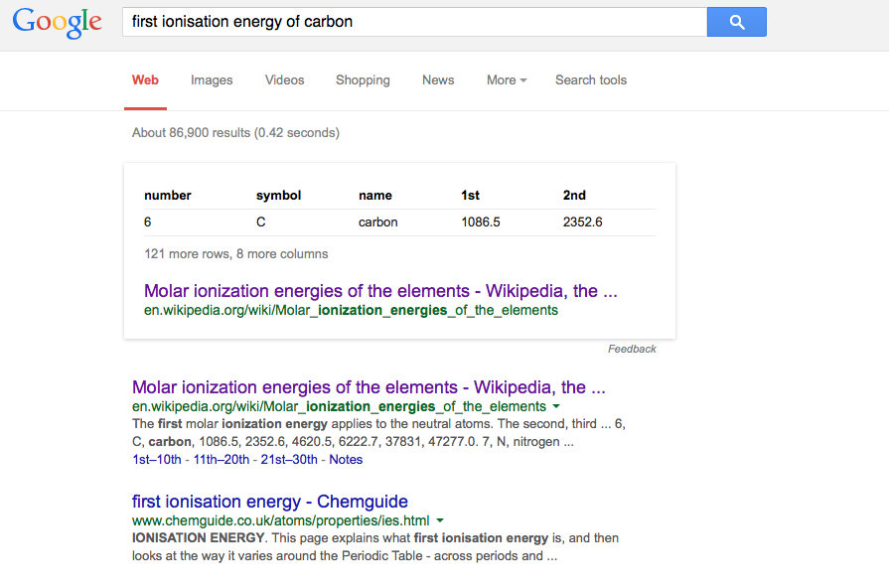Screen dimensions: 889x588
Task: Focus the search query input field
Action: coord(414,22)
